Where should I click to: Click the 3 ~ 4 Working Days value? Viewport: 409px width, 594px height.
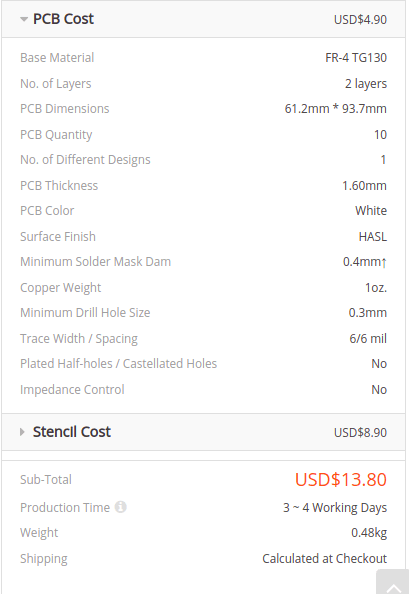[335, 508]
